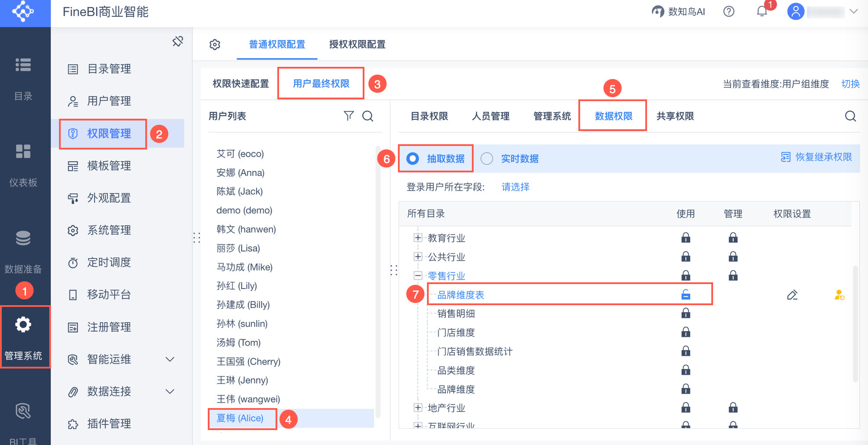The height and width of the screenshot is (445, 868).
Task: Collapse the 零售行业 folder
Action: [418, 276]
